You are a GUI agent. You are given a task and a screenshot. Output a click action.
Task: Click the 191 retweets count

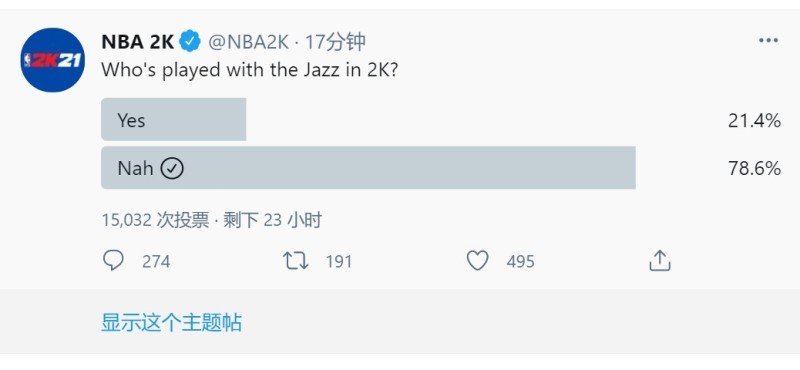tap(339, 261)
